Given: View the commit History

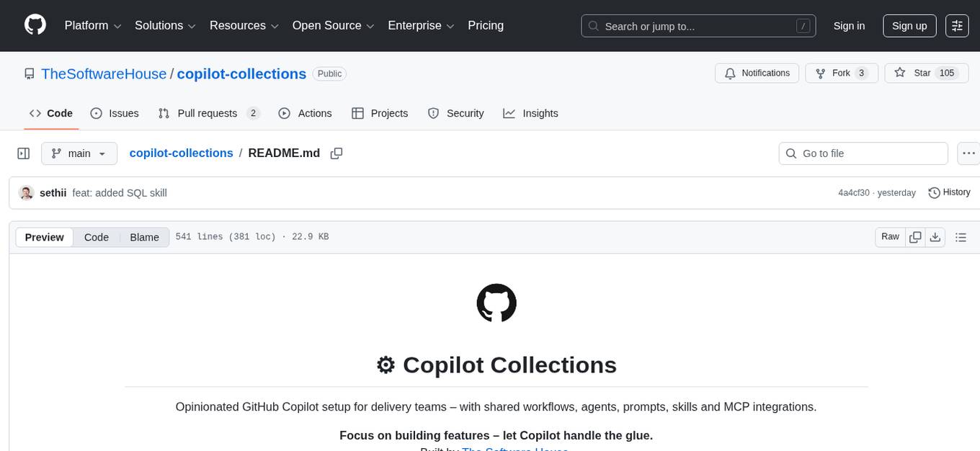Looking at the screenshot, I should (949, 192).
